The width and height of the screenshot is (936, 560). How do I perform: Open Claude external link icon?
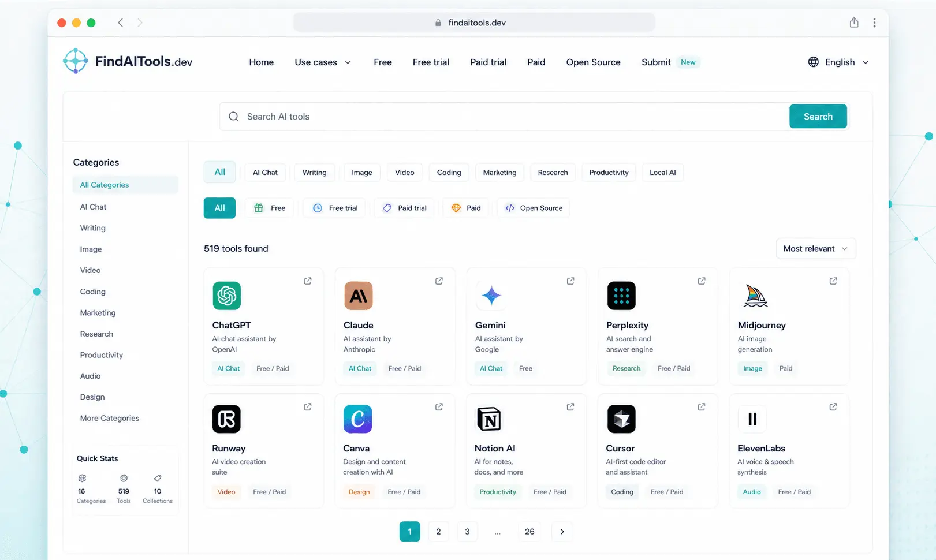pos(439,281)
